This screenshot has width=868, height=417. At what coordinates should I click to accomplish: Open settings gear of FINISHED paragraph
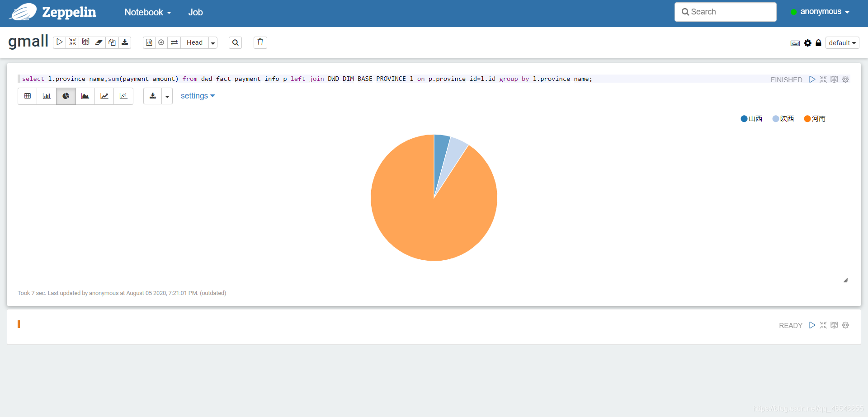click(845, 80)
